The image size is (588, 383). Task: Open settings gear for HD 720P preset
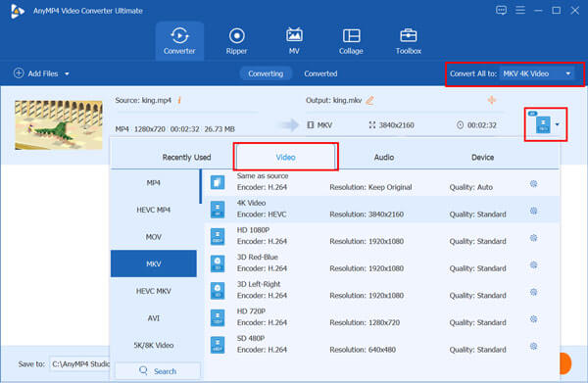(x=534, y=319)
